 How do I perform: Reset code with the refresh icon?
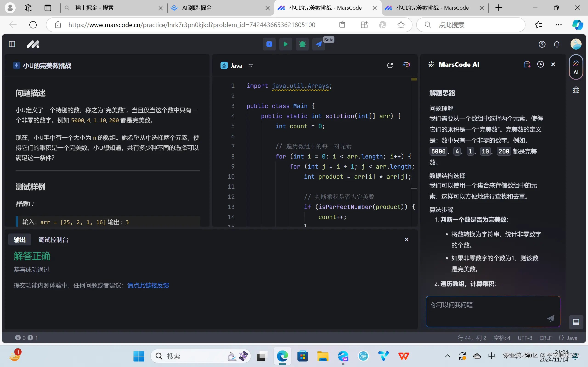point(390,65)
